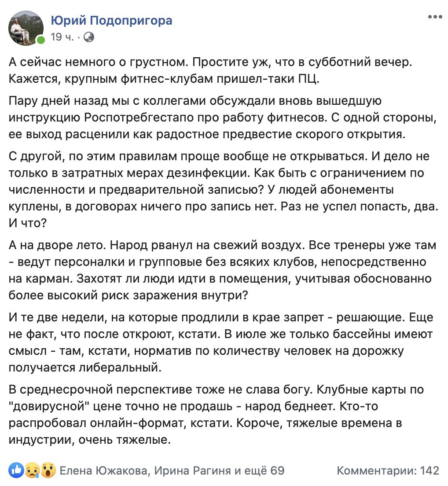This screenshot has height=486, width=448.
Task: Open the post options three-dot menu
Action: [x=435, y=17]
